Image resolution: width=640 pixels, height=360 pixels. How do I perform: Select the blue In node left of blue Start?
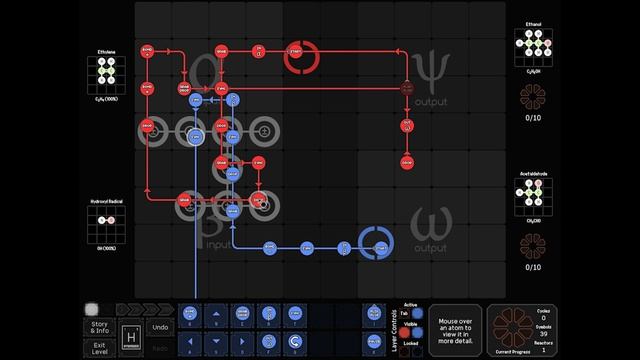(344, 248)
